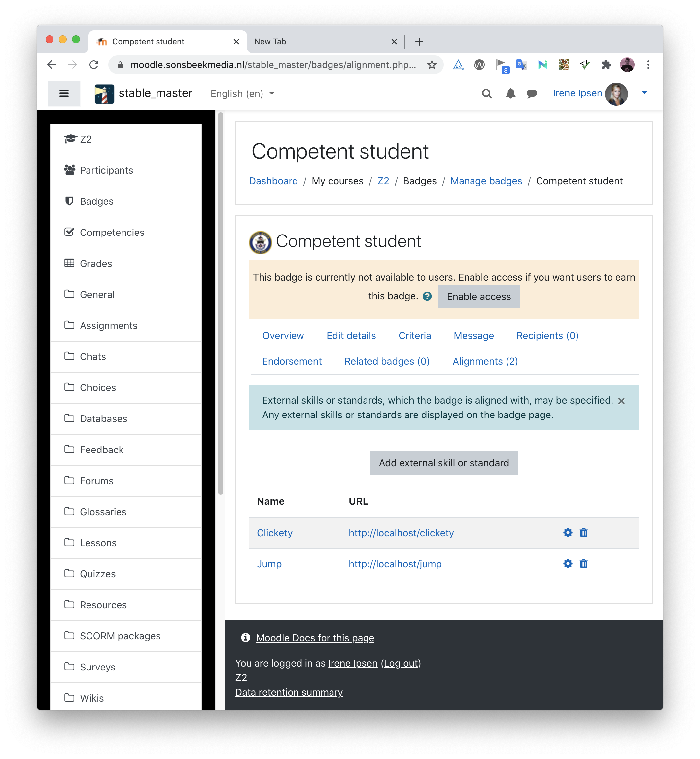Click the sidebar vertical scrollbar
Viewport: 700px width, 759px height.
point(221,303)
